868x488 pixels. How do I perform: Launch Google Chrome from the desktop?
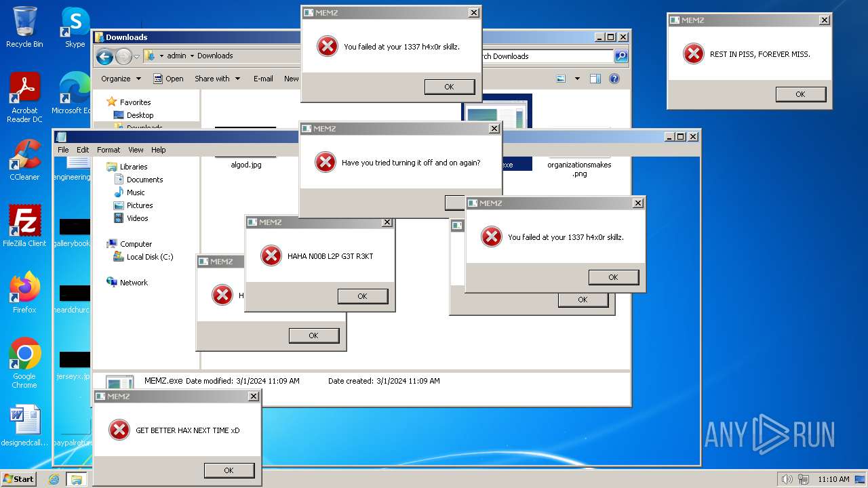click(x=24, y=363)
